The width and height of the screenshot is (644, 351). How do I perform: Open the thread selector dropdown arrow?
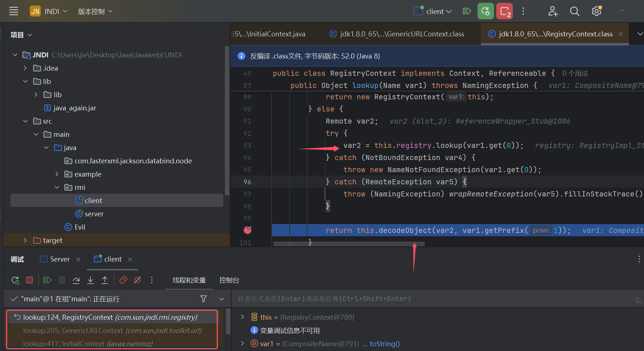point(222,299)
